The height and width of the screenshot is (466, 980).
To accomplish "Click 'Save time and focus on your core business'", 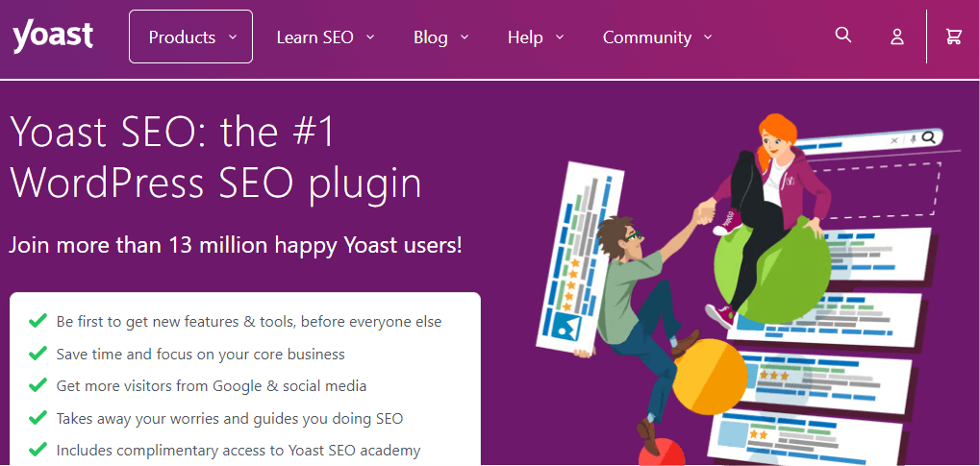I will [x=201, y=355].
